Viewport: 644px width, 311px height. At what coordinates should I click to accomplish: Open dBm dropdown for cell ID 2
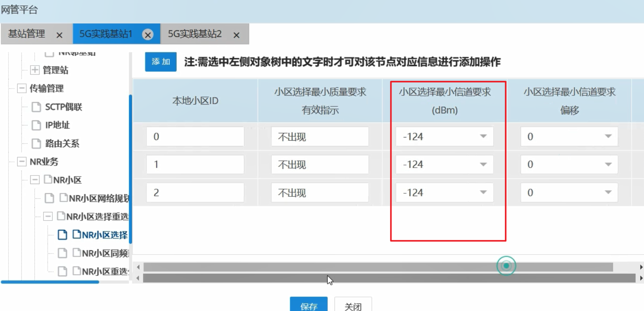pyautogui.click(x=483, y=193)
